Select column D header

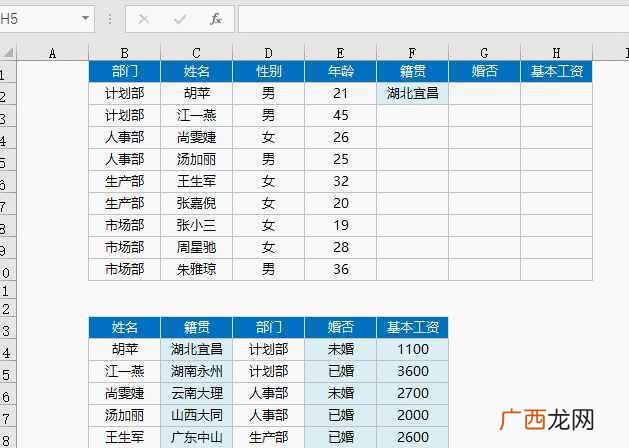268,53
